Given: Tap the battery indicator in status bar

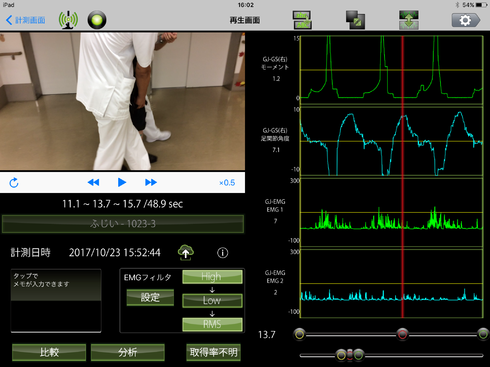Looking at the screenshot, I should click(482, 5).
